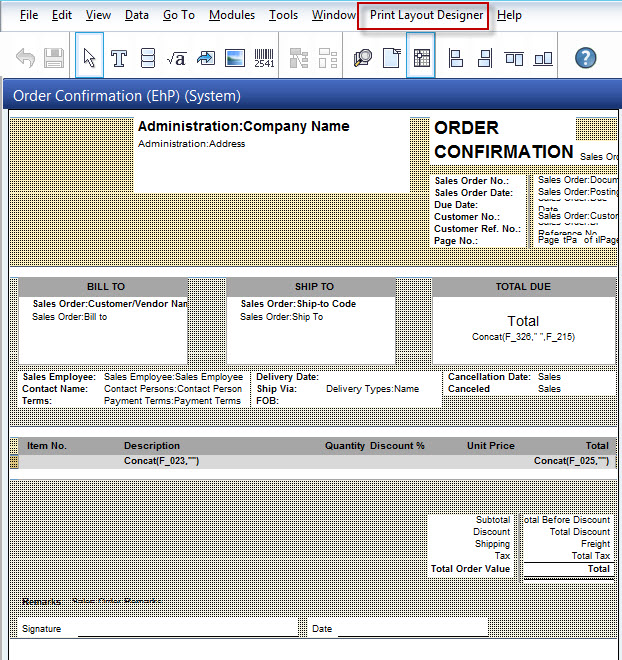Open the File menu
The width and height of the screenshot is (622, 660).
click(x=29, y=15)
